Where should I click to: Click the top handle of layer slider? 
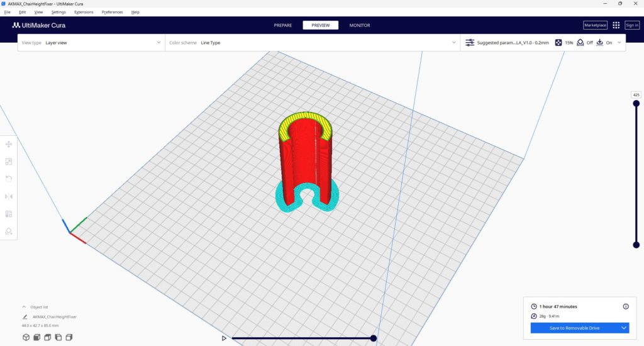[x=636, y=103]
